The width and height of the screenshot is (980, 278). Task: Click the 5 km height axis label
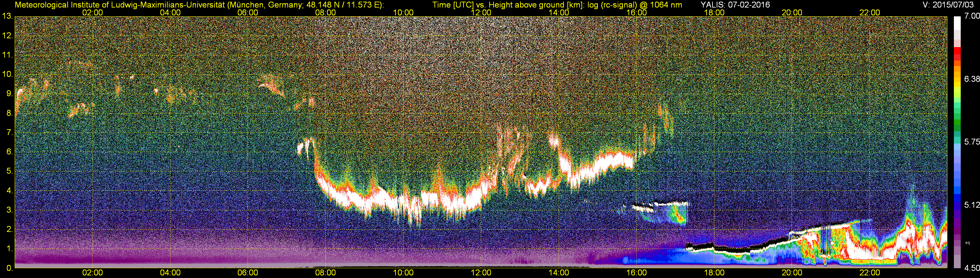tap(9, 171)
